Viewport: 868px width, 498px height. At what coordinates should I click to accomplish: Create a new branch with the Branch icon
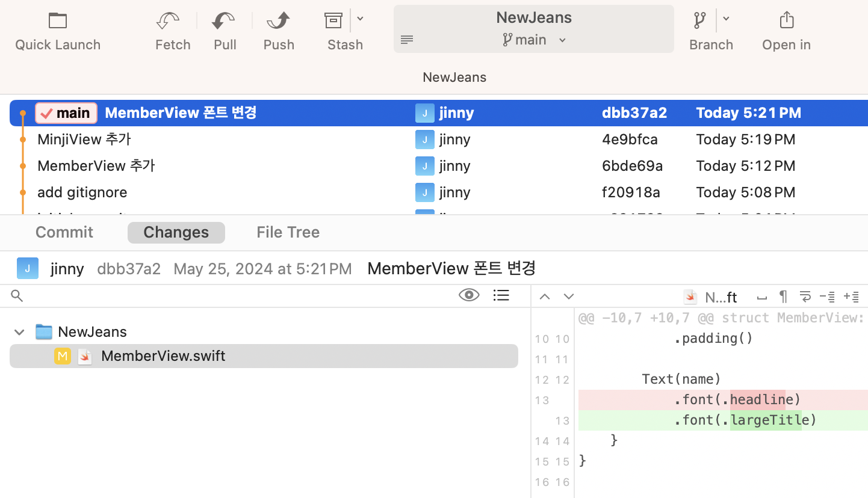coord(699,20)
